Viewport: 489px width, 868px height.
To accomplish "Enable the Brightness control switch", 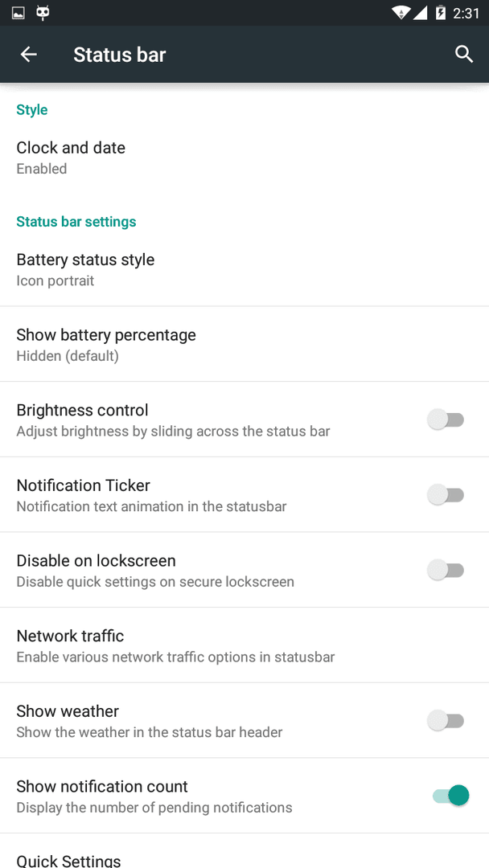I will coord(446,420).
